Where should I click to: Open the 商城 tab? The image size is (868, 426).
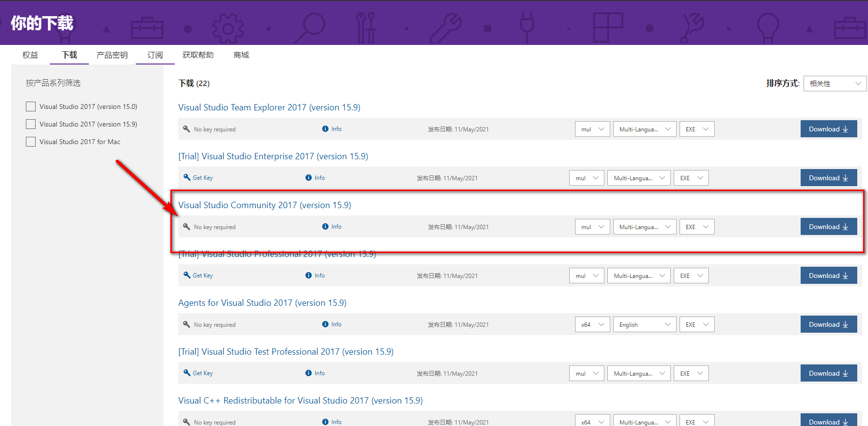pyautogui.click(x=241, y=55)
